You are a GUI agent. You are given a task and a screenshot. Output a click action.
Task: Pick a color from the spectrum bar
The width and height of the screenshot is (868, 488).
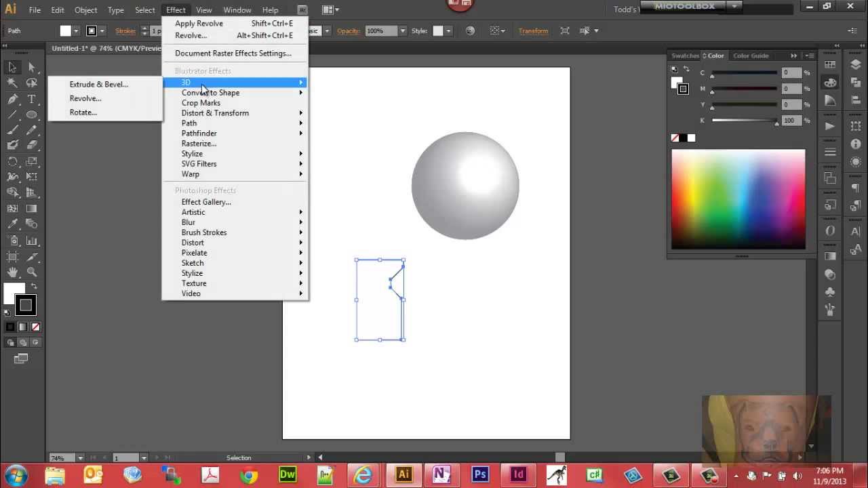[738, 199]
